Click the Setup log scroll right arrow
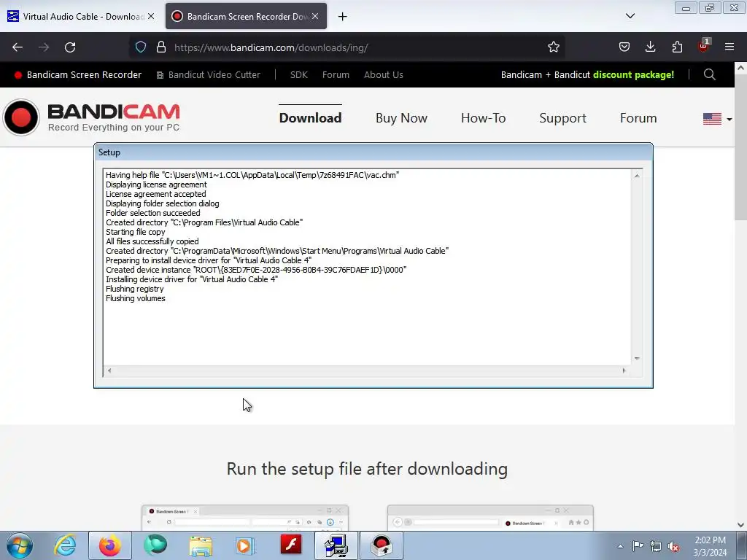This screenshot has height=560, width=747. [x=624, y=370]
